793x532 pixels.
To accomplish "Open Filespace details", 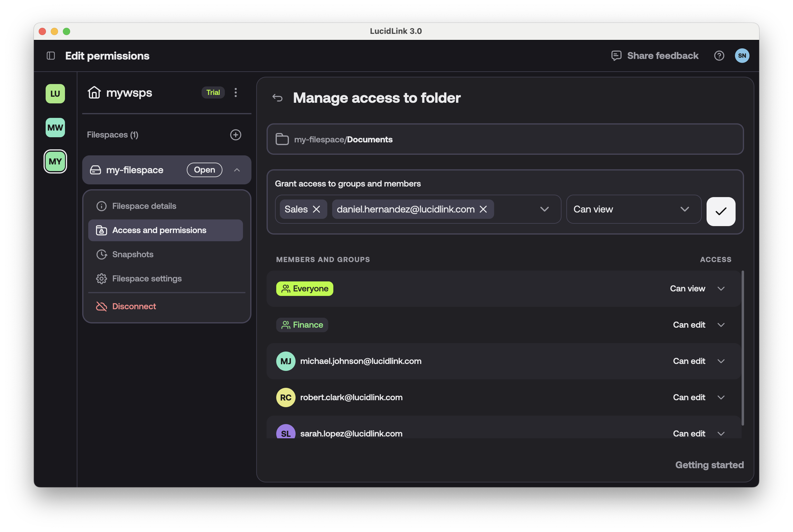I will click(x=165, y=206).
